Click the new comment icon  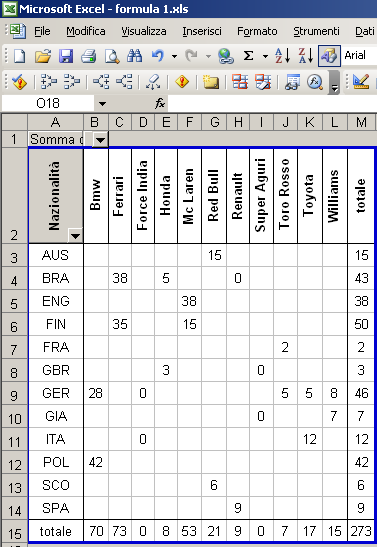pyautogui.click(x=211, y=82)
